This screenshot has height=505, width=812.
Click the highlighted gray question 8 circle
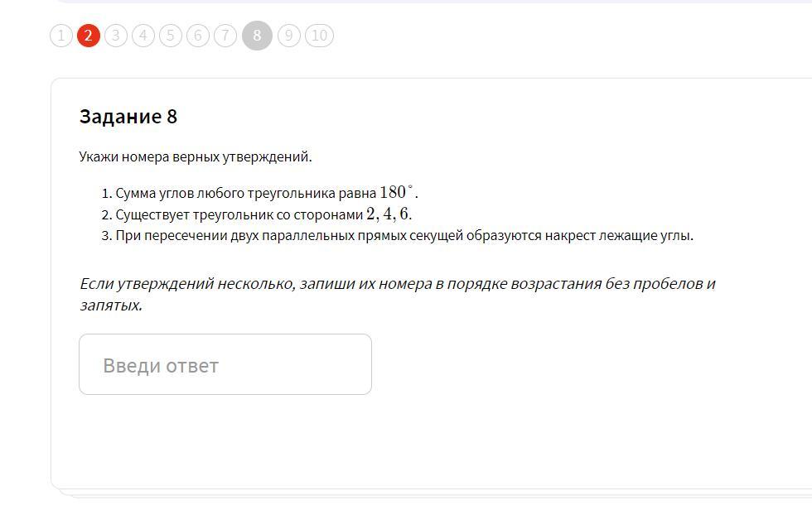258,36
